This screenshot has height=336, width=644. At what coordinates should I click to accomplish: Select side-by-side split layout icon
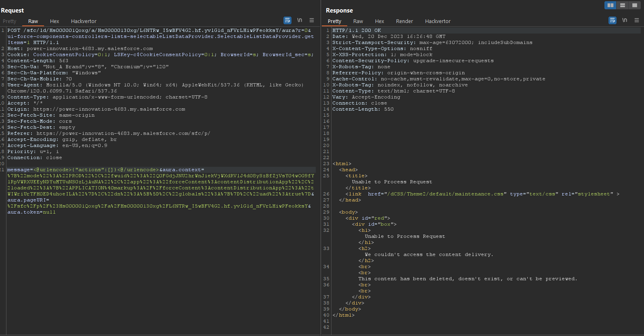[610, 5]
